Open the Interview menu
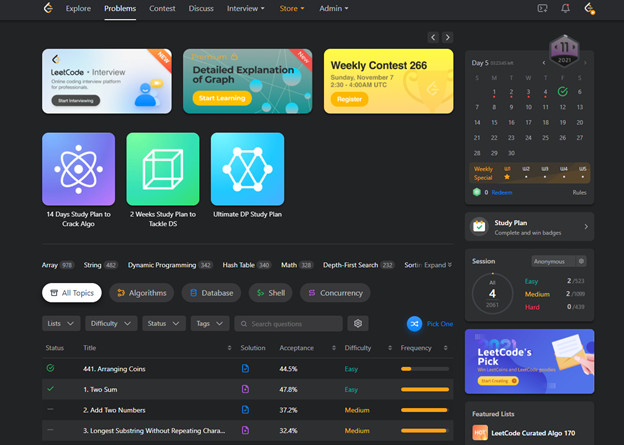The image size is (624, 445). 245,9
